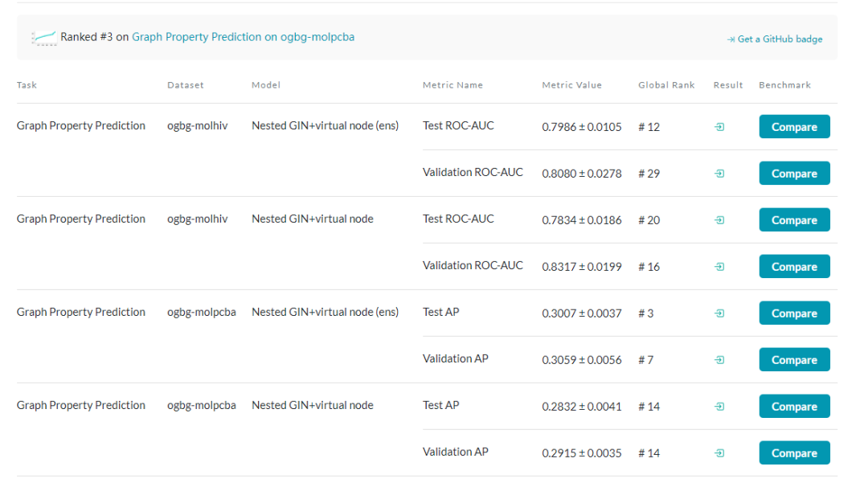This screenshot has width=868, height=483.
Task: Compare the 0.2832 Test AP result
Action: point(794,407)
